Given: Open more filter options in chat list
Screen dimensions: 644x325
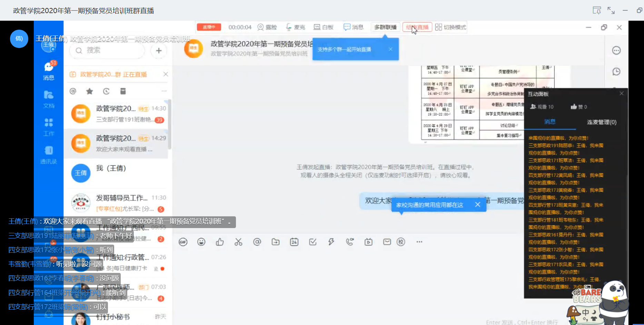Looking at the screenshot, I should [164, 91].
